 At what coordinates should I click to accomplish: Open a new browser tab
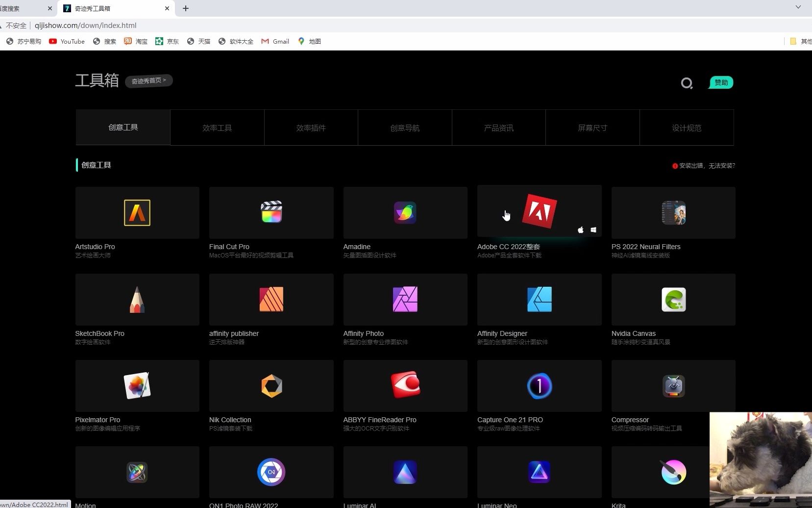coord(186,8)
